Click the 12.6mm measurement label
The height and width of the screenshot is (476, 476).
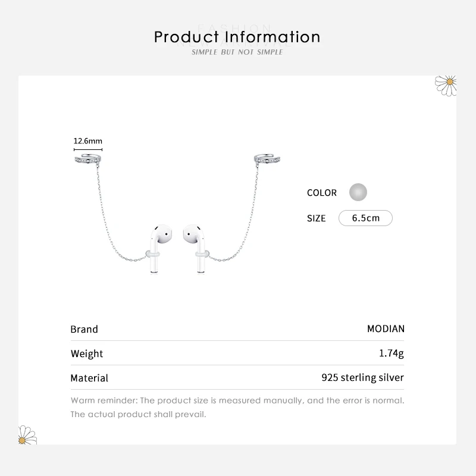coord(88,142)
